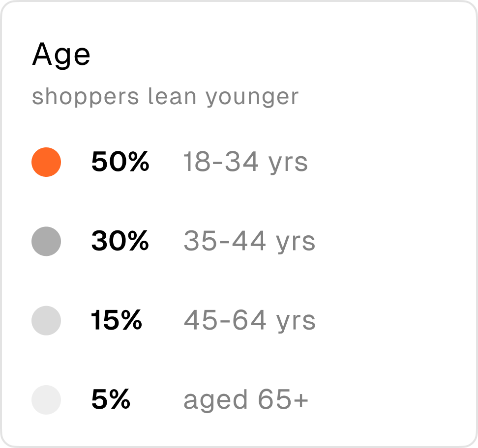This screenshot has width=478, height=448.
Task: Click the shoppers lean younger subtitle
Action: (x=165, y=97)
